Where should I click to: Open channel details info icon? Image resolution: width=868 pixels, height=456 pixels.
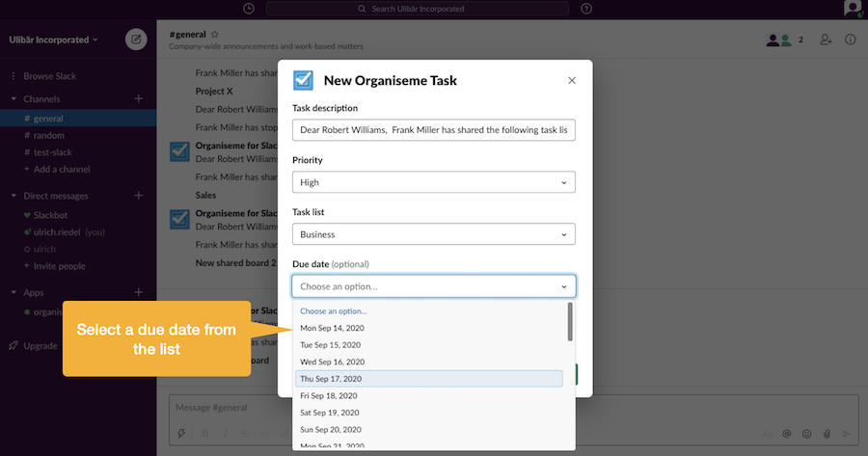coord(850,40)
